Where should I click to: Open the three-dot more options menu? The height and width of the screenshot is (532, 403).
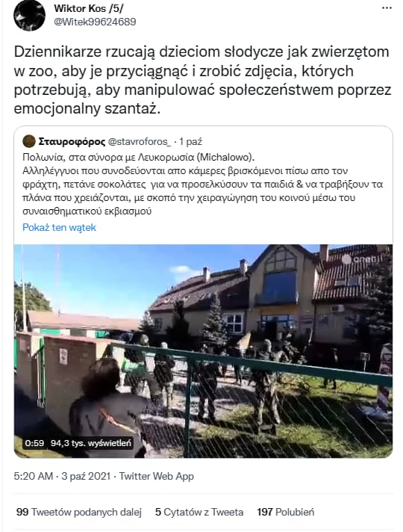coord(387,7)
